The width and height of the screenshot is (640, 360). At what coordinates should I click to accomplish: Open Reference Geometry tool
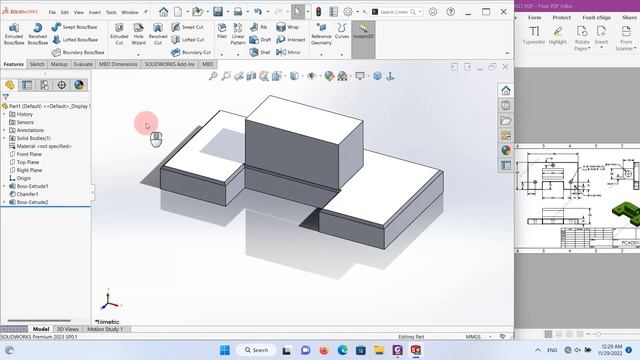point(321,33)
